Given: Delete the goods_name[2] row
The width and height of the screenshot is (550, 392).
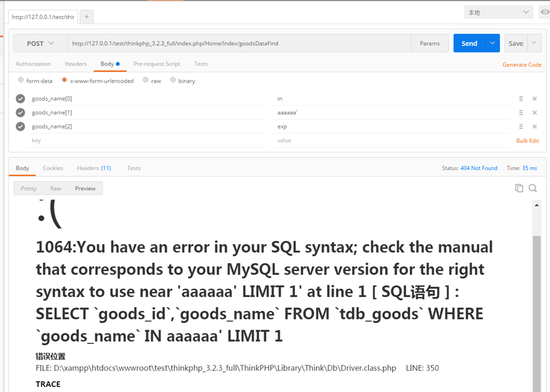Looking at the screenshot, I should (x=534, y=126).
